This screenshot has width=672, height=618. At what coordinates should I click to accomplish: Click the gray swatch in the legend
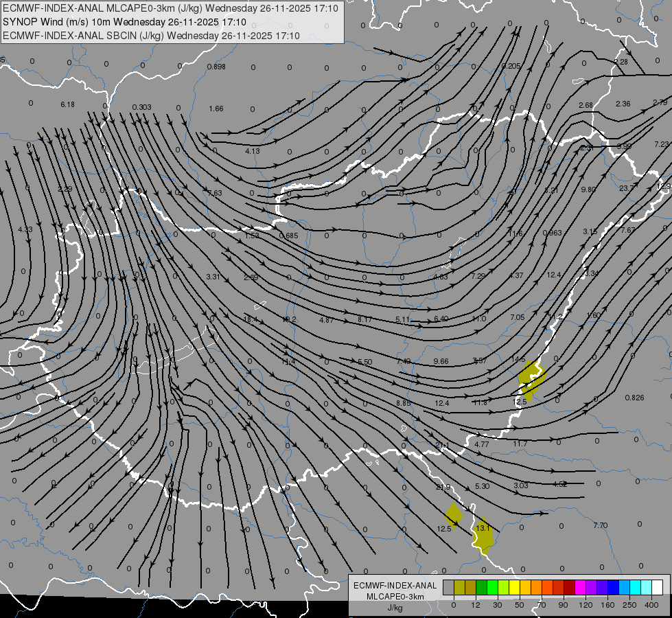pyautogui.click(x=448, y=587)
